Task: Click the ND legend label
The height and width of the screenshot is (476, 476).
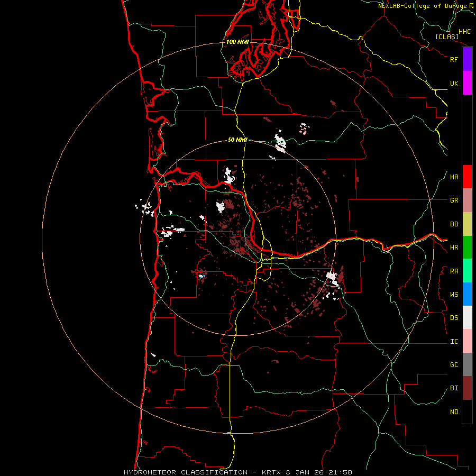Action: [454, 412]
